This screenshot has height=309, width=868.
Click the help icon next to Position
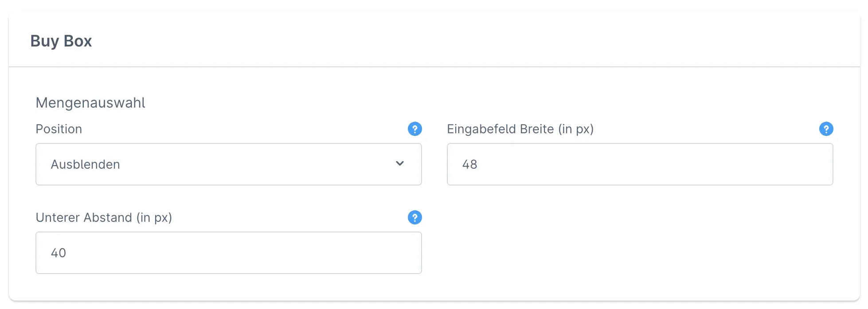coord(414,129)
